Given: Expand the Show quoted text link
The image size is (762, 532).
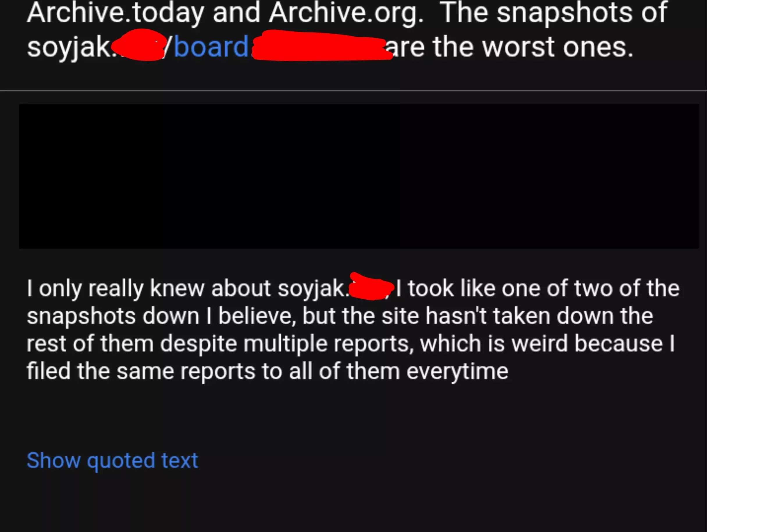Looking at the screenshot, I should 112,460.
